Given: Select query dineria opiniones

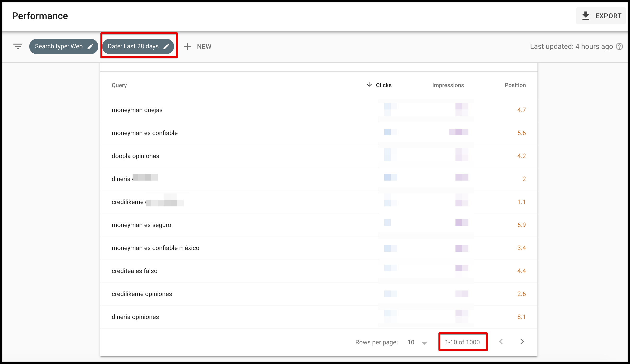Looking at the screenshot, I should (135, 317).
